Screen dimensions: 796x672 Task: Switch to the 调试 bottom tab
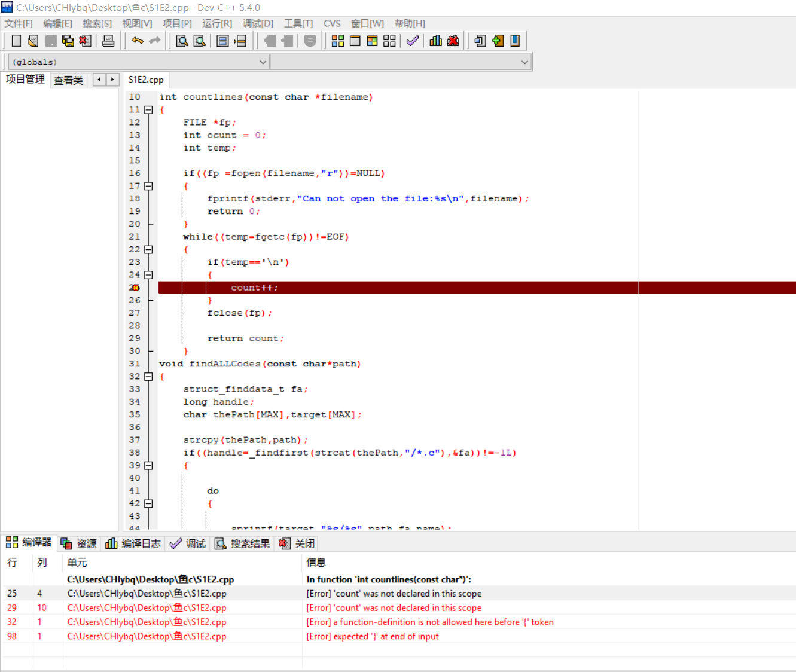pyautogui.click(x=188, y=543)
